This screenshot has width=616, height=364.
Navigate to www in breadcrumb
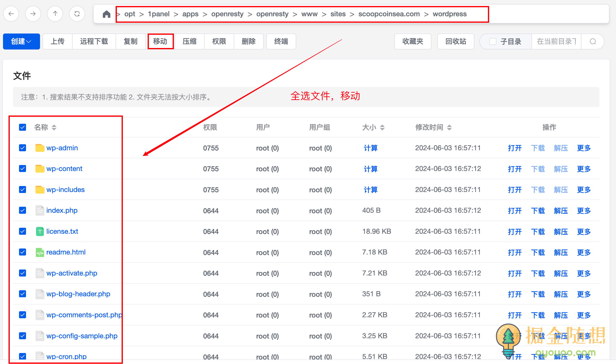tap(309, 14)
